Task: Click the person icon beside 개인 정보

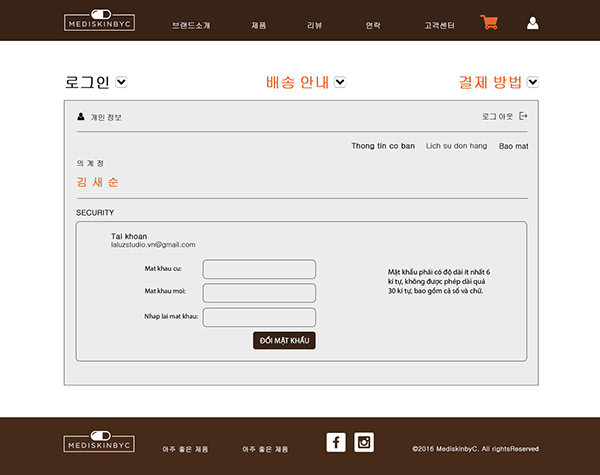Action: coord(81,117)
